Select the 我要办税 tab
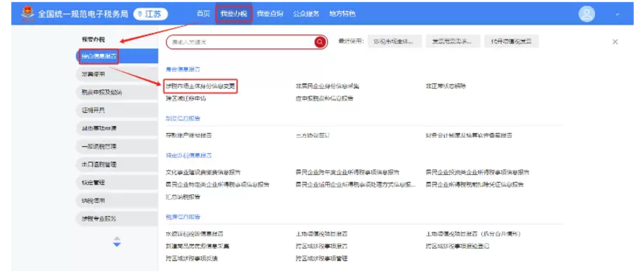 click(x=233, y=14)
